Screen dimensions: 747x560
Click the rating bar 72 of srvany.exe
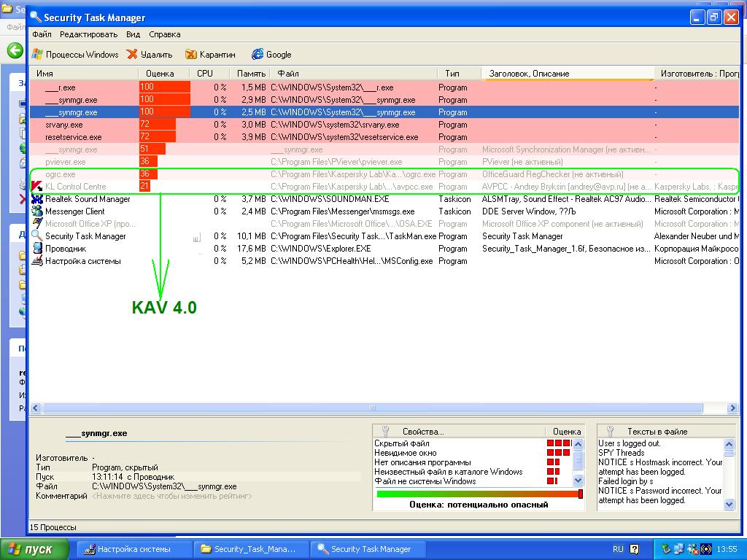coord(158,125)
